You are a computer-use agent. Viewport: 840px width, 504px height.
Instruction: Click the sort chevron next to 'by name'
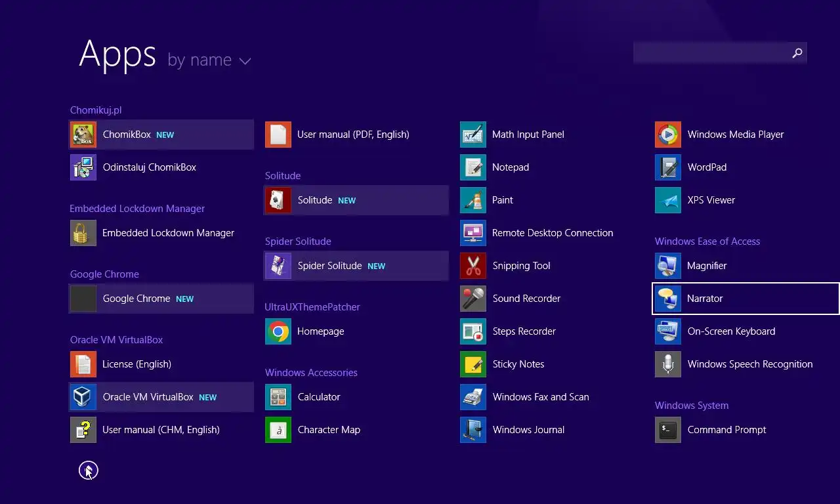click(245, 61)
